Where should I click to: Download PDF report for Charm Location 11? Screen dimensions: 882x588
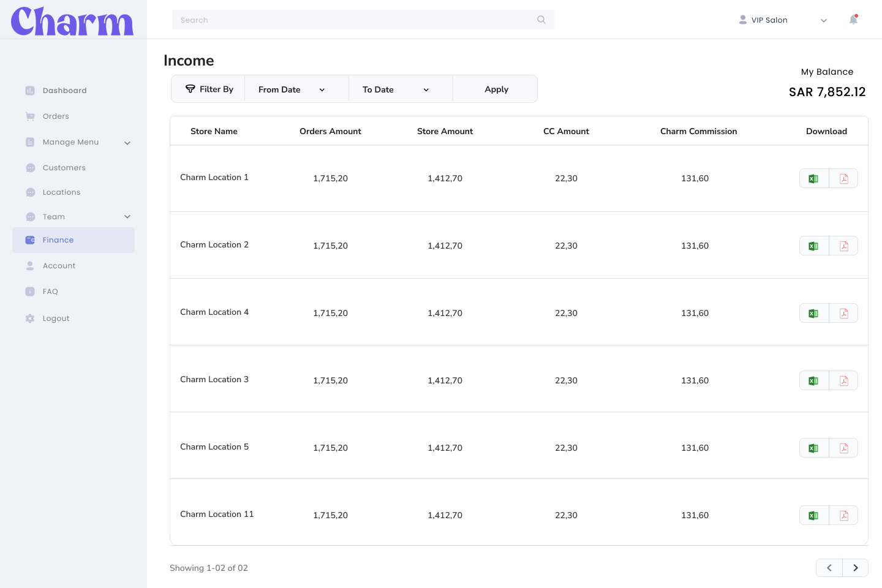pyautogui.click(x=843, y=515)
